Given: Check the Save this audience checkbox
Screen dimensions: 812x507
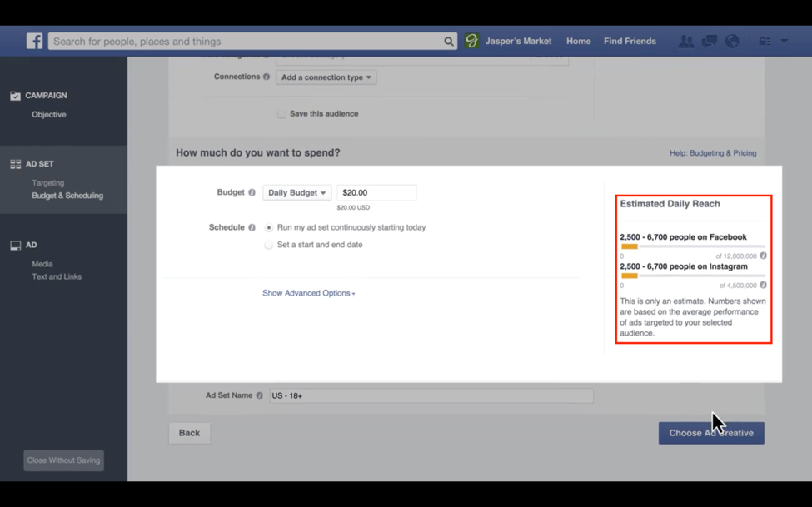Looking at the screenshot, I should (x=281, y=114).
